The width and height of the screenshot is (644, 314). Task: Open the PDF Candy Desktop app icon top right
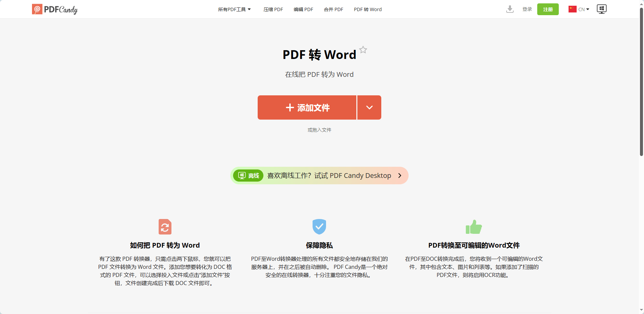click(601, 9)
